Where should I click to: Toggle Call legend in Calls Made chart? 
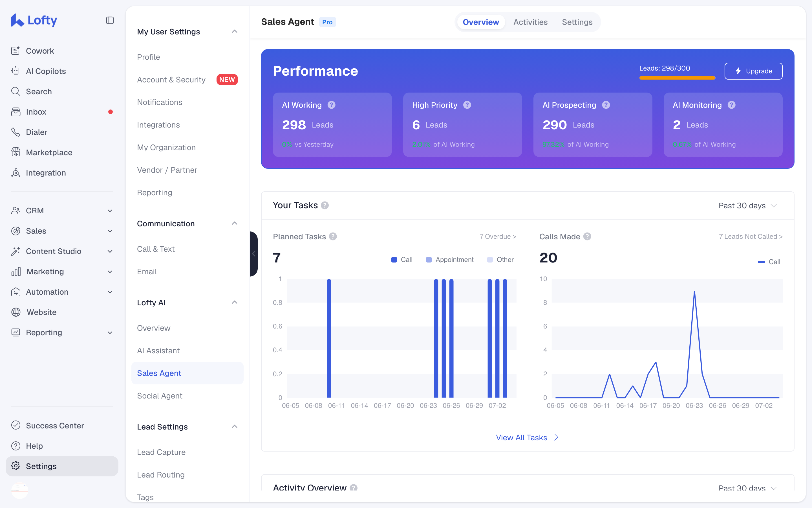point(769,262)
